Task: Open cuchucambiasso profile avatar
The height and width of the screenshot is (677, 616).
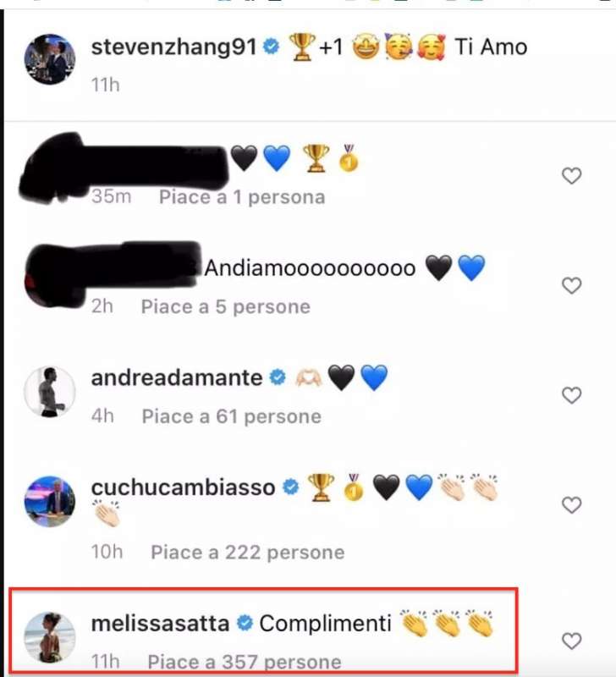Action: 50,501
